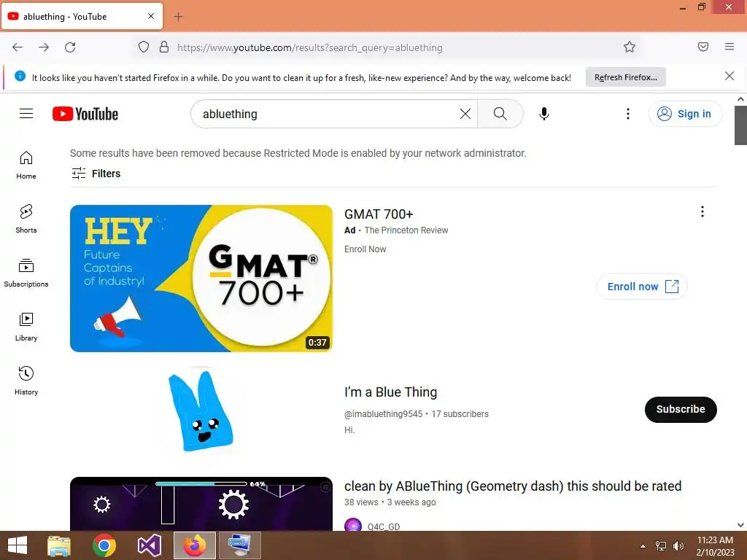Open the YouTube hamburger guide menu

tap(26, 113)
